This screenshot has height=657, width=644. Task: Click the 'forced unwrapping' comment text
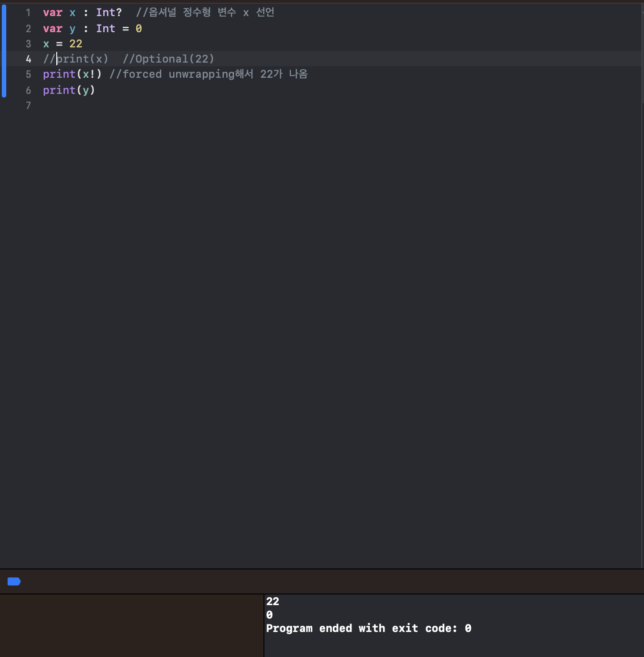pyautogui.click(x=209, y=74)
